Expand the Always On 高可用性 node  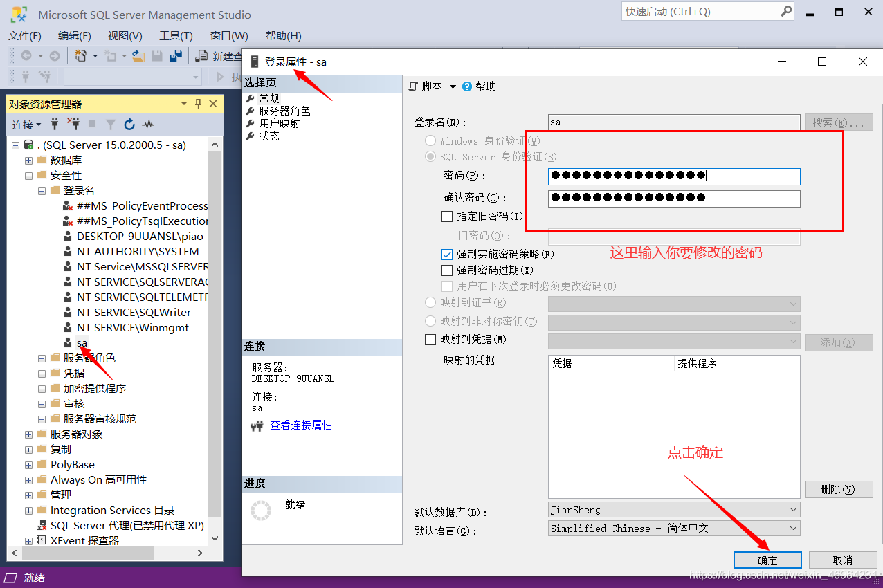tap(28, 480)
